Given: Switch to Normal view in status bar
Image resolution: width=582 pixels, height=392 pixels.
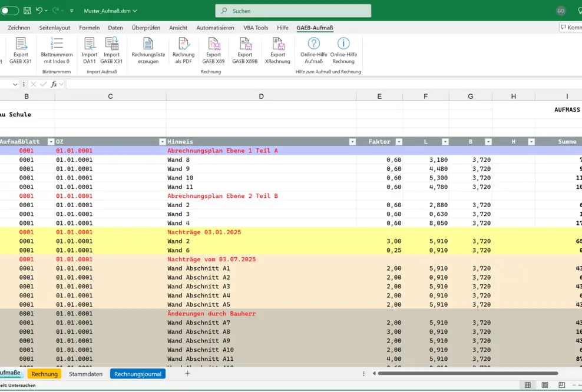Looking at the screenshot, I should [x=527, y=384].
